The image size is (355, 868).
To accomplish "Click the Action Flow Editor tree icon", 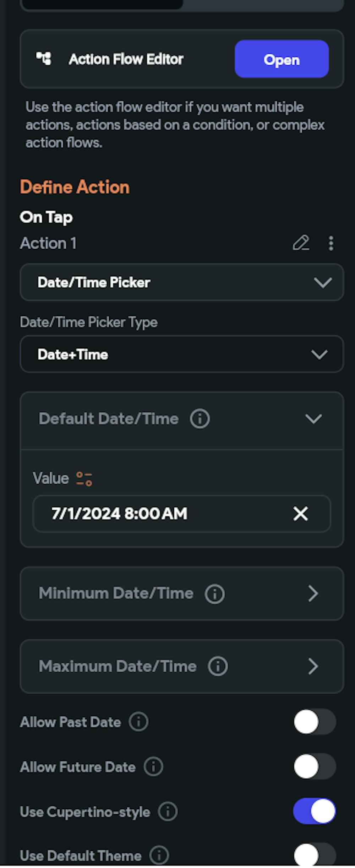I will pos(44,59).
